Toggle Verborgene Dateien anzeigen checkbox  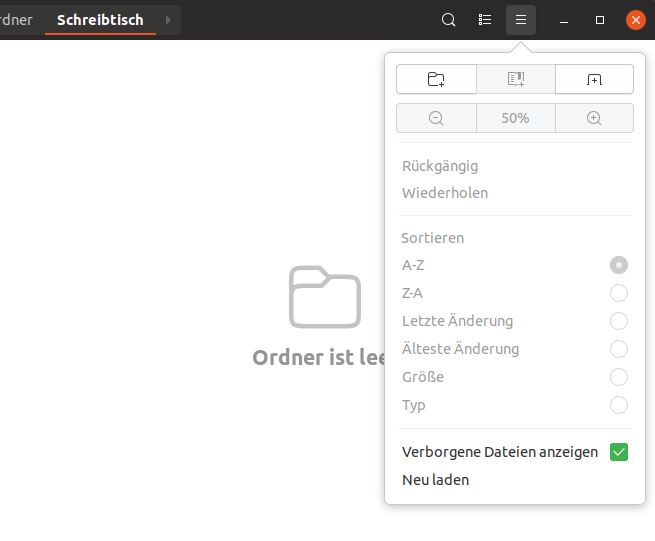[x=619, y=452]
